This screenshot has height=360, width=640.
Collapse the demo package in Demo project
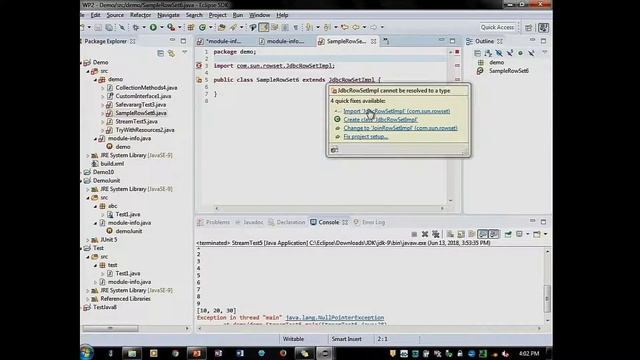coord(96,80)
